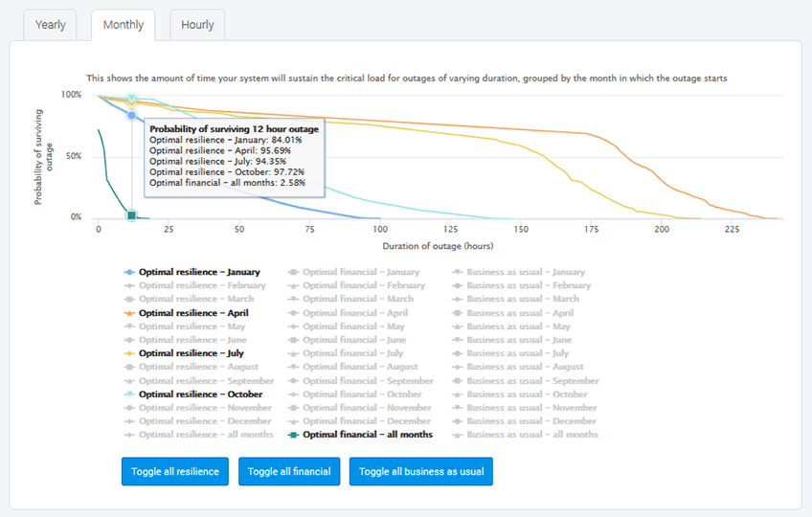Show Optimal resilience – February series
The height and width of the screenshot is (517, 812).
point(201,285)
